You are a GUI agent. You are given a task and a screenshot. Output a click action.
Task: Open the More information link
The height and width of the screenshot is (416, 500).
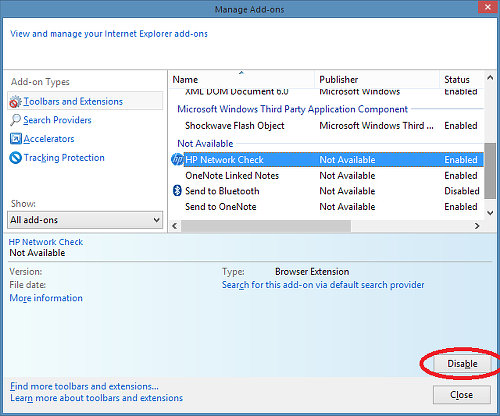click(46, 298)
